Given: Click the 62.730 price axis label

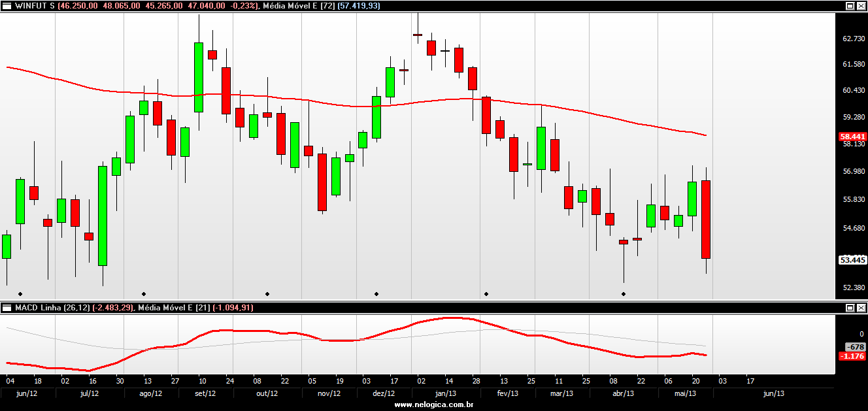Looking at the screenshot, I should pos(854,39).
